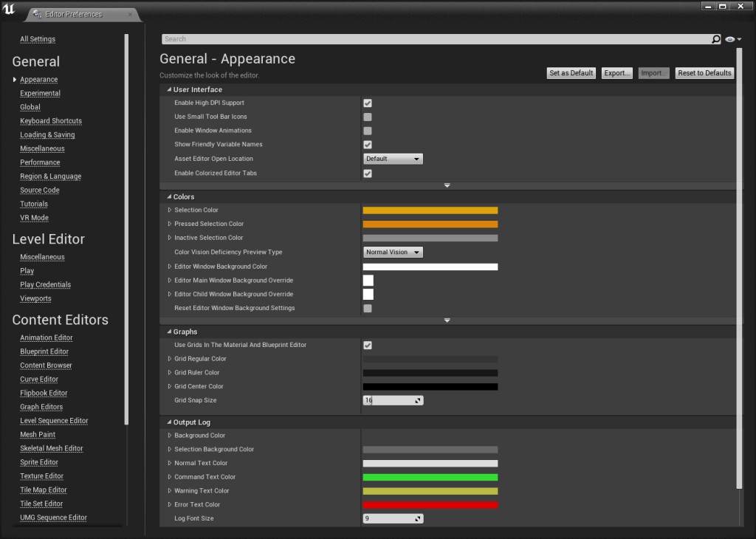Close the Editor Preferences tab
The image size is (756, 539).
tap(130, 15)
